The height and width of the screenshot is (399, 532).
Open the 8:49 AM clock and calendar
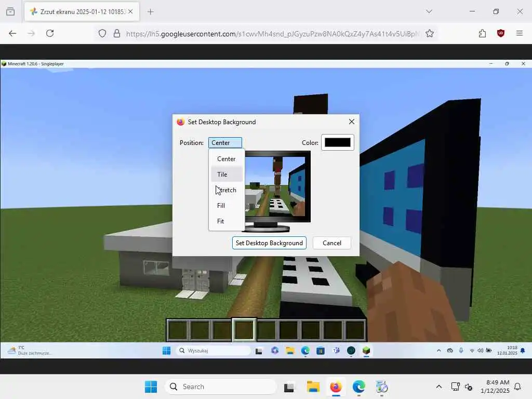[495, 387]
